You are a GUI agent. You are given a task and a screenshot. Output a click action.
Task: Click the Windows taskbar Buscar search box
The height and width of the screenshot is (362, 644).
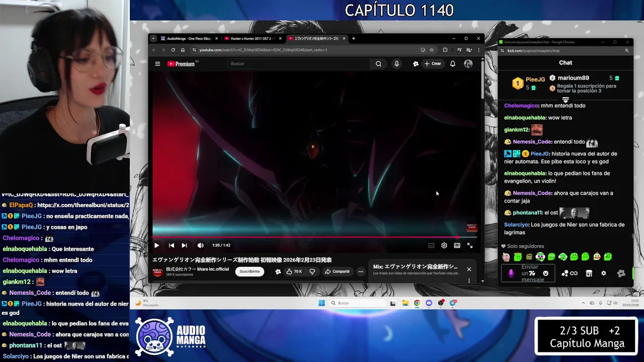point(358,303)
